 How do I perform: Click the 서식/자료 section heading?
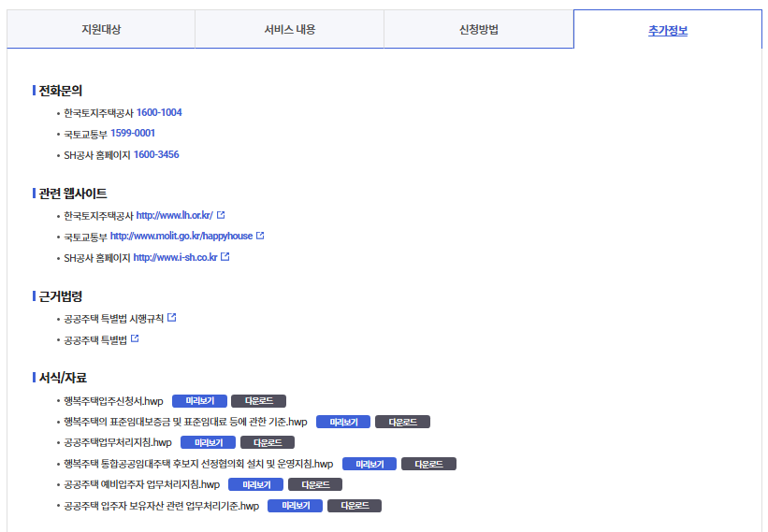[x=63, y=378]
